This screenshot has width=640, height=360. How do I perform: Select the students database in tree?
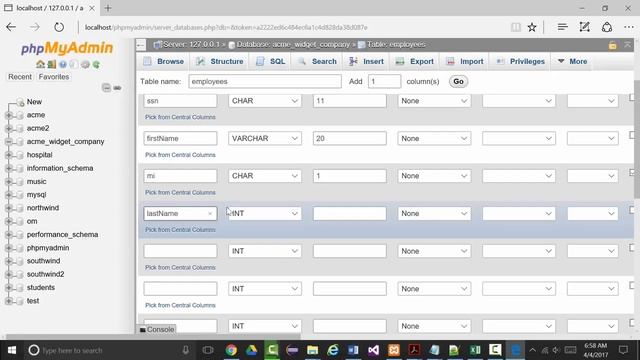pos(41,288)
